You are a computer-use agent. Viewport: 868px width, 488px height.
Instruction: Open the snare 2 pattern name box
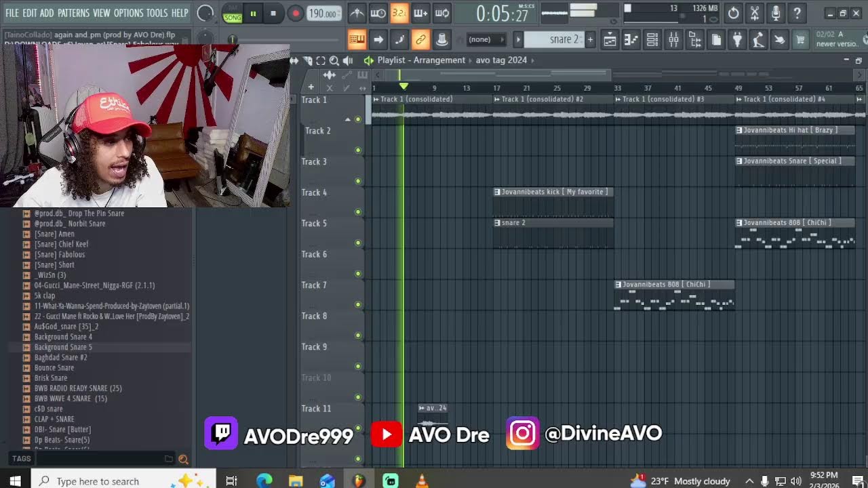554,39
